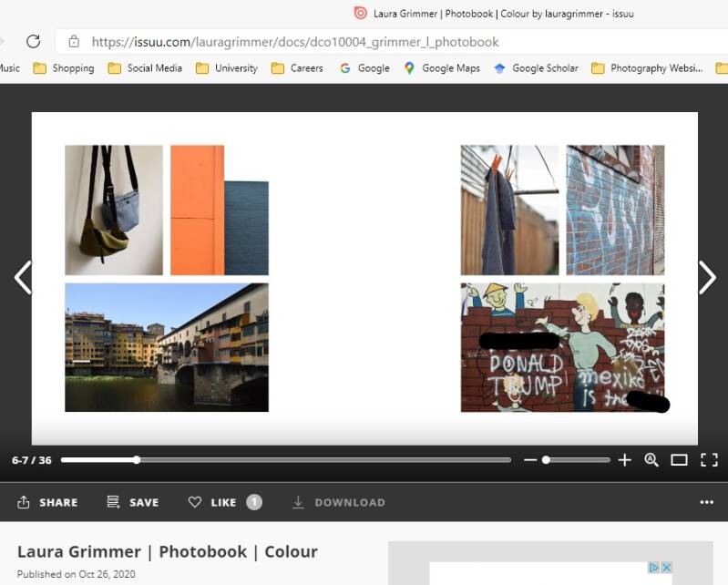Image resolution: width=728 pixels, height=585 pixels.
Task: Click the SHARE button
Action: pyautogui.click(x=47, y=502)
